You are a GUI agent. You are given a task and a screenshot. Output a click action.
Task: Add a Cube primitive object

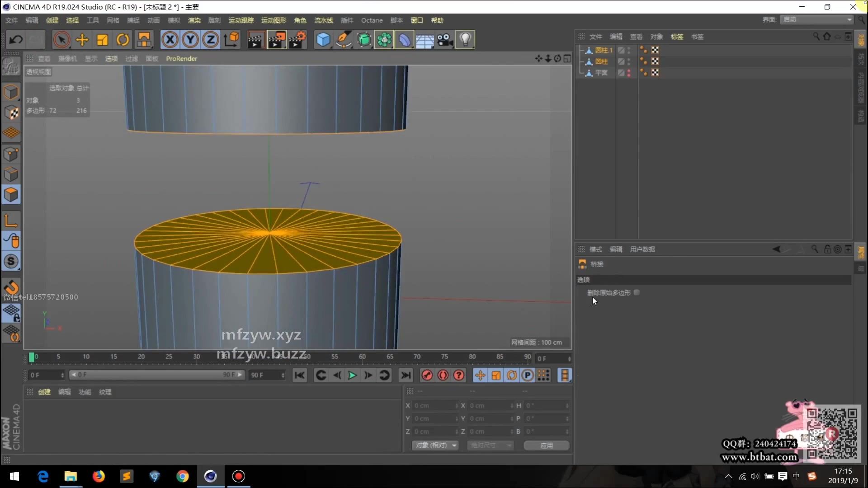click(323, 40)
